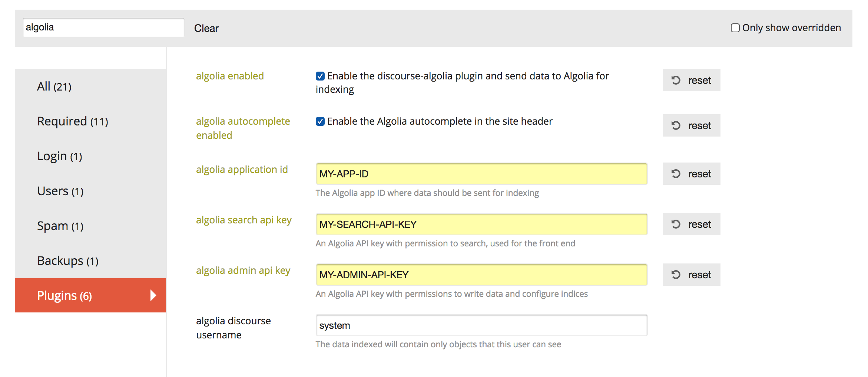Click the app ID indexing description text

(x=427, y=193)
